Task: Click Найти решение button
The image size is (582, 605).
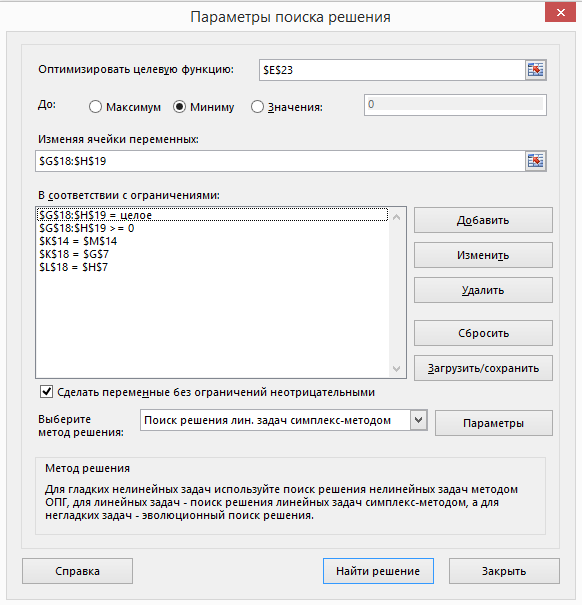Action: point(378,571)
